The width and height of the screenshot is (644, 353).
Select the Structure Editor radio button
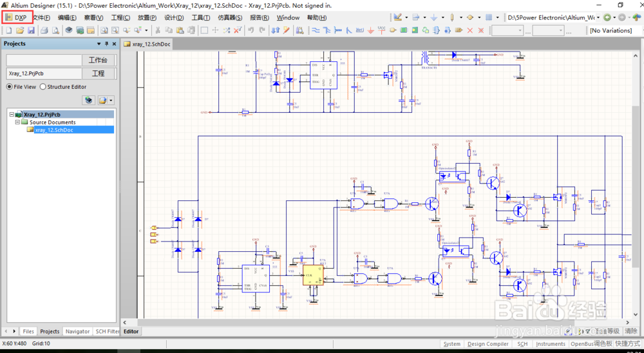click(x=43, y=87)
